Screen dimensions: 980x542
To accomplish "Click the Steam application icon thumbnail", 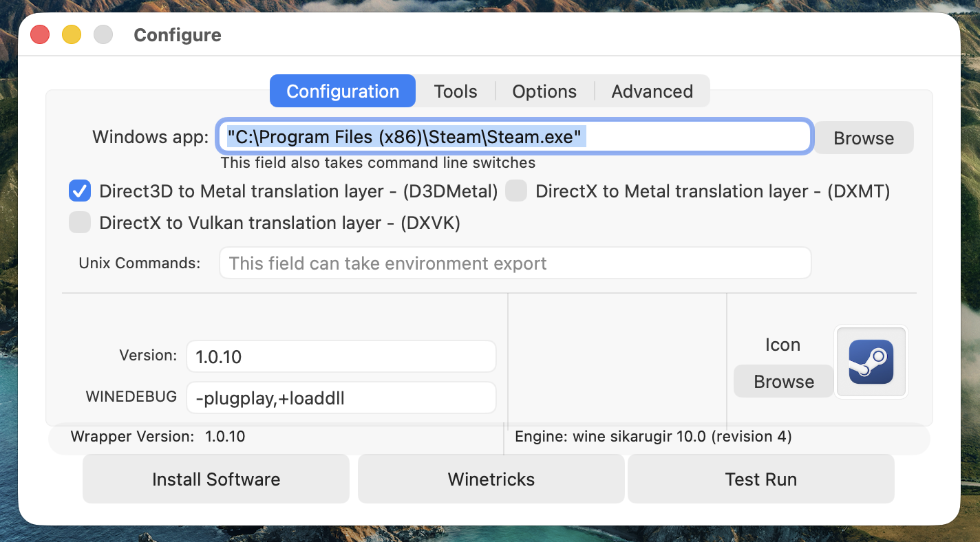I will (x=871, y=361).
